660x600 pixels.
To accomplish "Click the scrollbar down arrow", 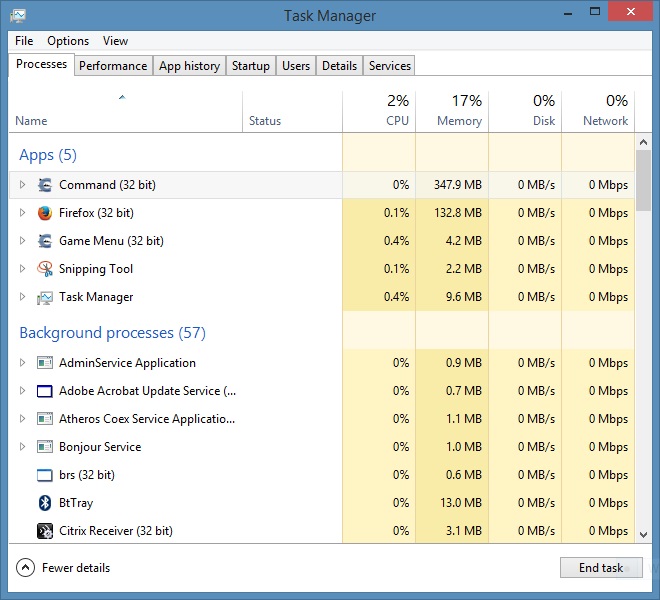I will 643,535.
